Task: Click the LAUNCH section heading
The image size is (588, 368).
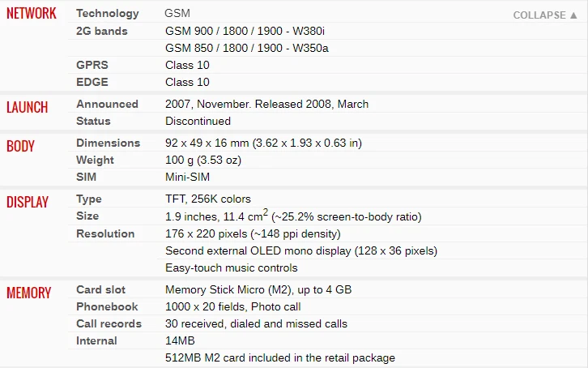Action: (28, 107)
